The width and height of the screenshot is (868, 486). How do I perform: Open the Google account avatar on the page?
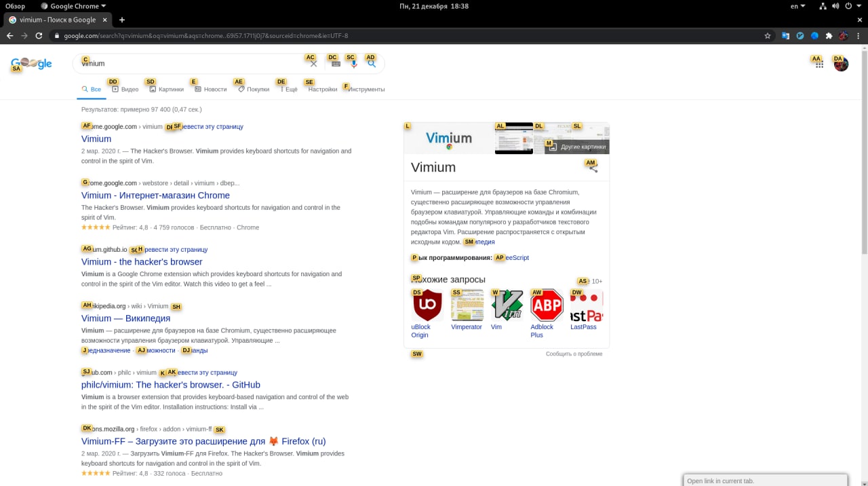[x=841, y=64]
